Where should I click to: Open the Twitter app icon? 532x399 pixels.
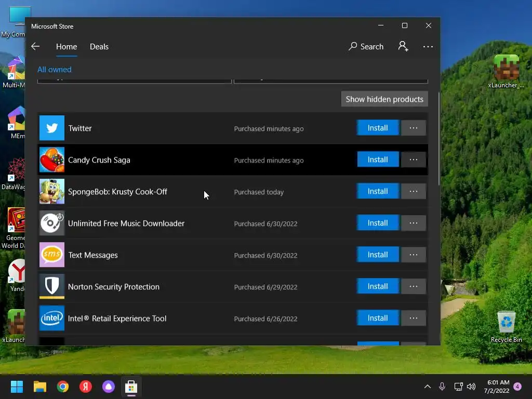click(51, 128)
